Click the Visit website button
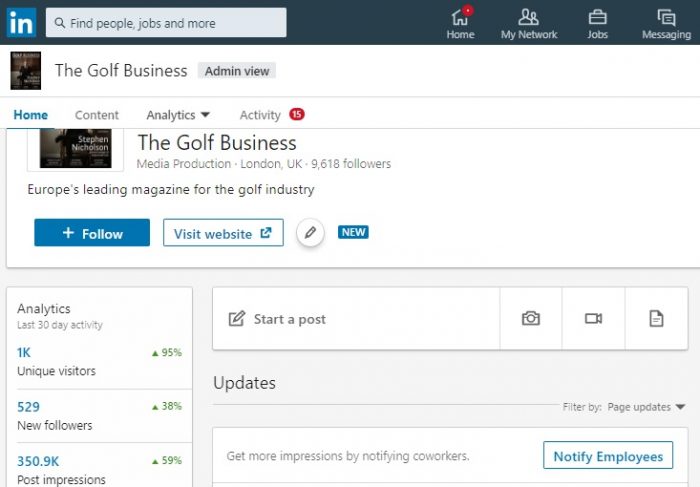The image size is (700, 487). [223, 233]
